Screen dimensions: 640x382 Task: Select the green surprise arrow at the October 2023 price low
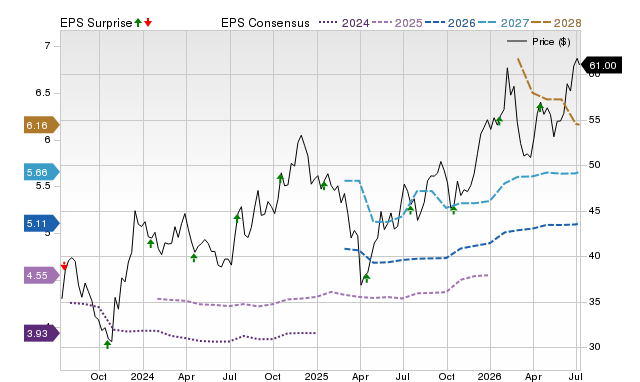pos(107,344)
